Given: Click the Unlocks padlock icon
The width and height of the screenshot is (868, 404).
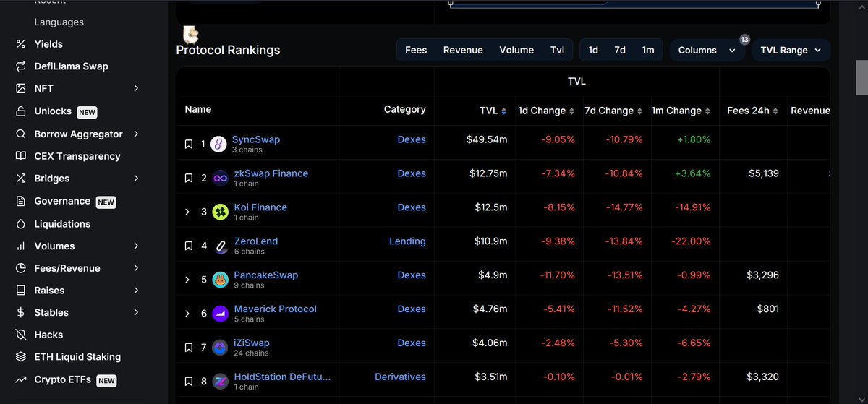Looking at the screenshot, I should click(x=21, y=111).
